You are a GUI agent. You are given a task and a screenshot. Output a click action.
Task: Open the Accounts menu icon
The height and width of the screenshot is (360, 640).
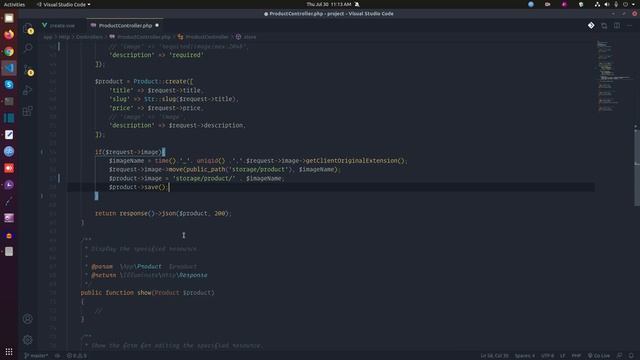[x=28, y=319]
